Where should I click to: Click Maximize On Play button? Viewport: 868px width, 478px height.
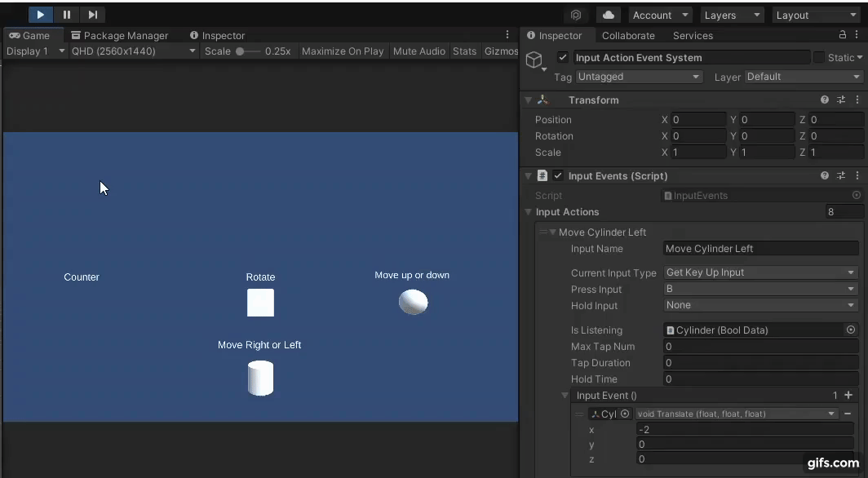(x=343, y=51)
